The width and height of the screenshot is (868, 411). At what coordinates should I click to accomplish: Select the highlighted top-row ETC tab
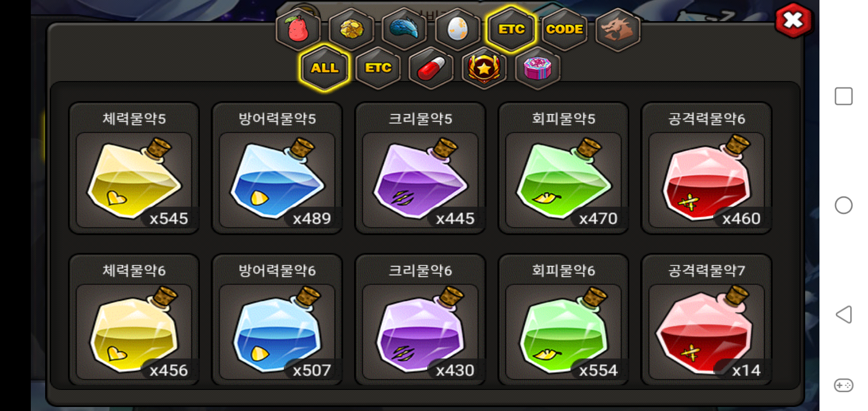(511, 29)
